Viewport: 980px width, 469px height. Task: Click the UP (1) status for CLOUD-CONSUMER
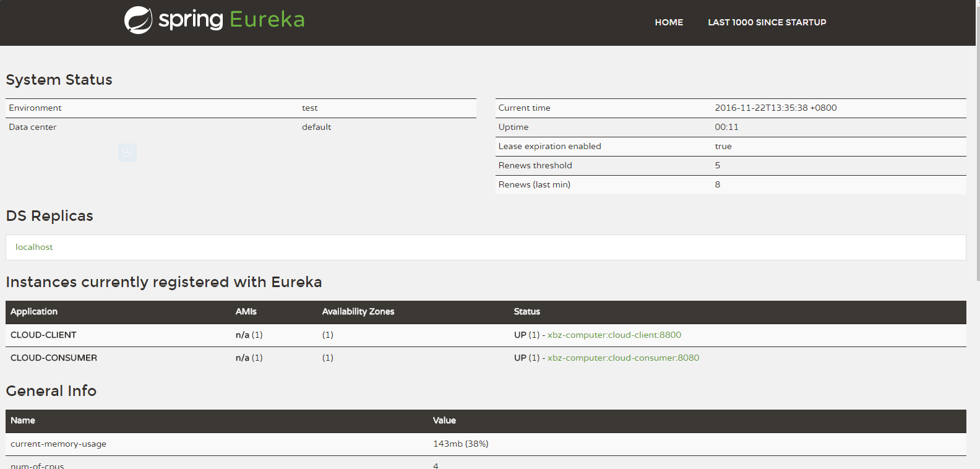[527, 358]
